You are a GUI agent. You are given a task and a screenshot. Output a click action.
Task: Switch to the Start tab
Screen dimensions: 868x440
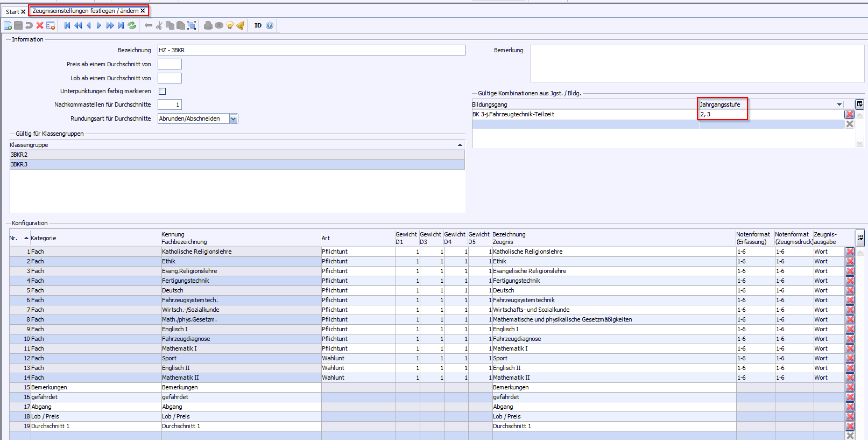point(12,11)
